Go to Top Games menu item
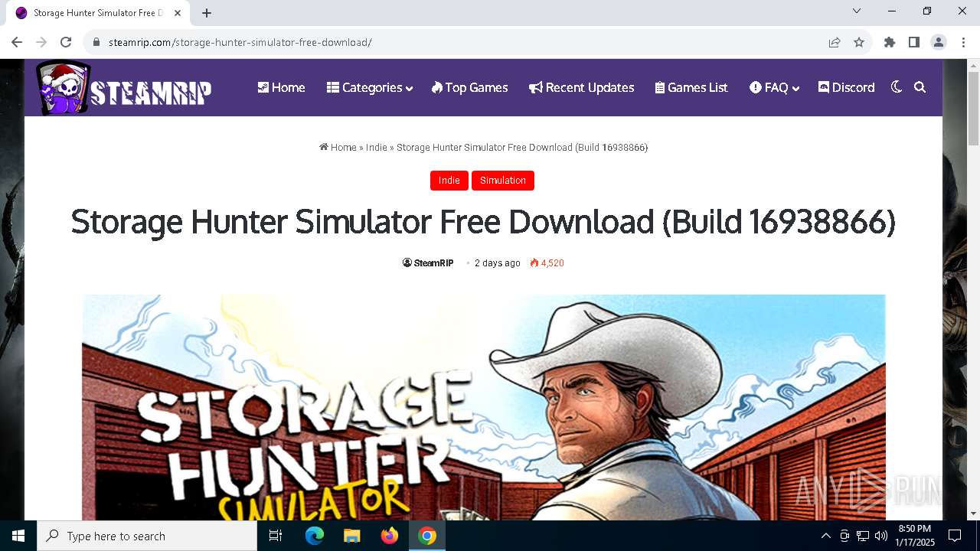 click(x=469, y=87)
